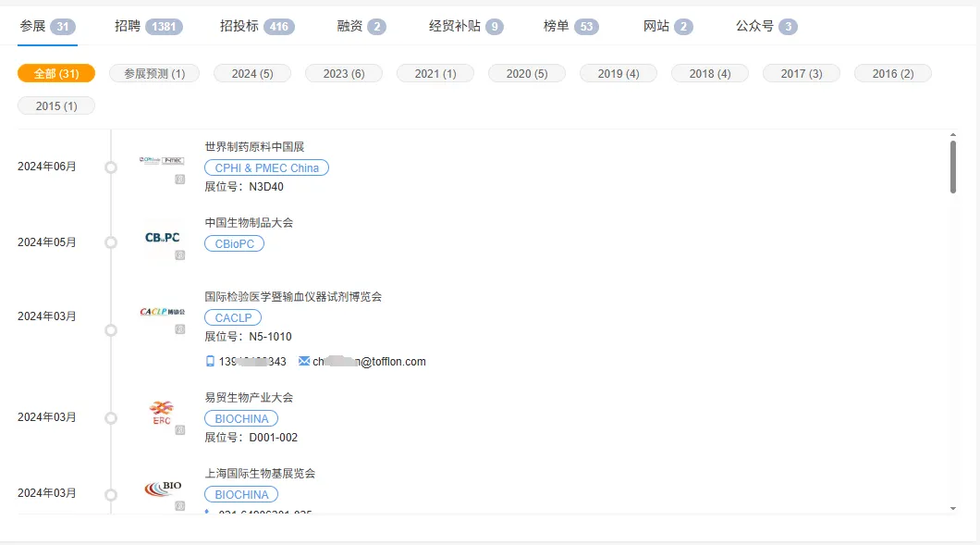
Task: Filter exhibitions by 2015 (1)
Action: coord(56,105)
